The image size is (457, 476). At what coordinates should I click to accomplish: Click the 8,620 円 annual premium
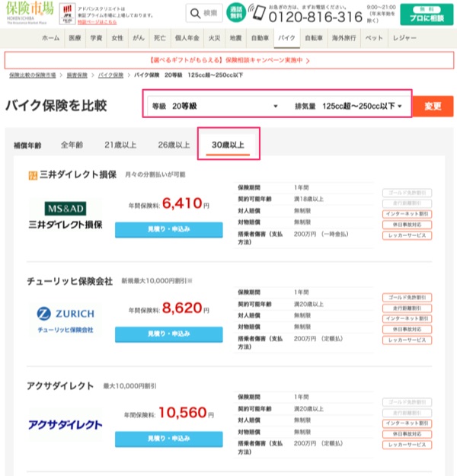click(186, 308)
